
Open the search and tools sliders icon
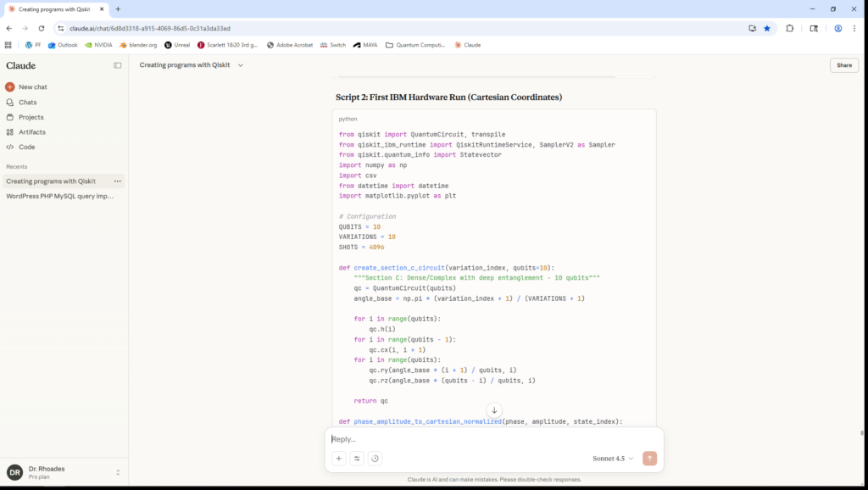(x=357, y=458)
